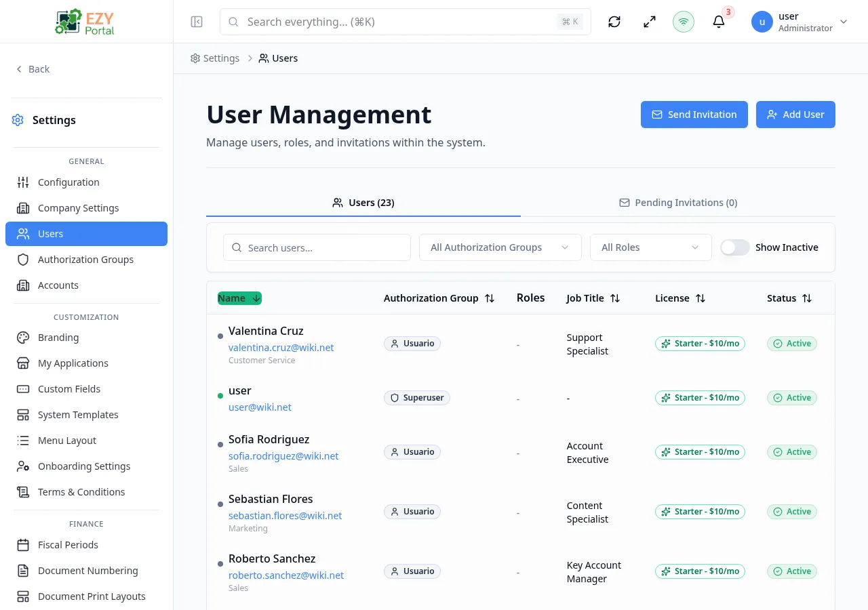Click the Send Invitation button

pyautogui.click(x=694, y=115)
